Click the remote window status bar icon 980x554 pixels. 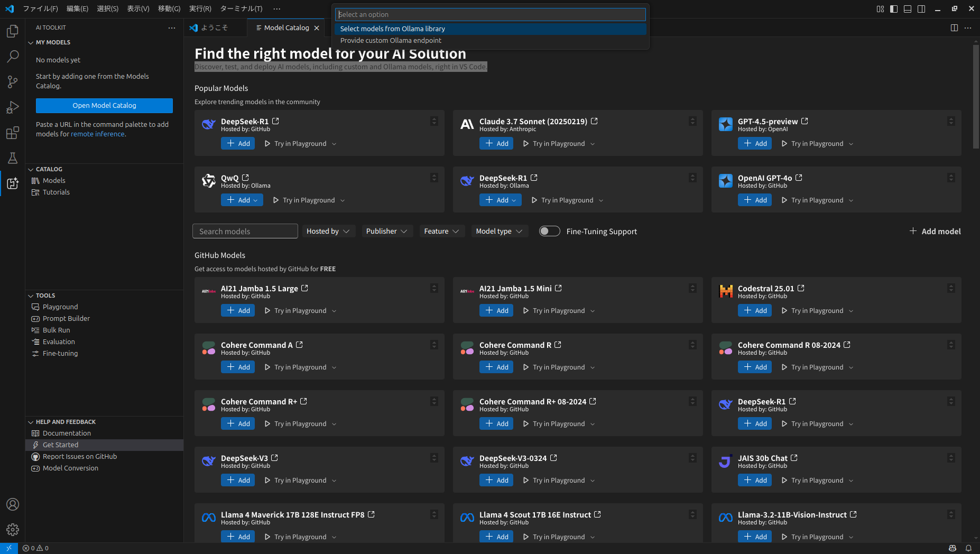point(9,548)
